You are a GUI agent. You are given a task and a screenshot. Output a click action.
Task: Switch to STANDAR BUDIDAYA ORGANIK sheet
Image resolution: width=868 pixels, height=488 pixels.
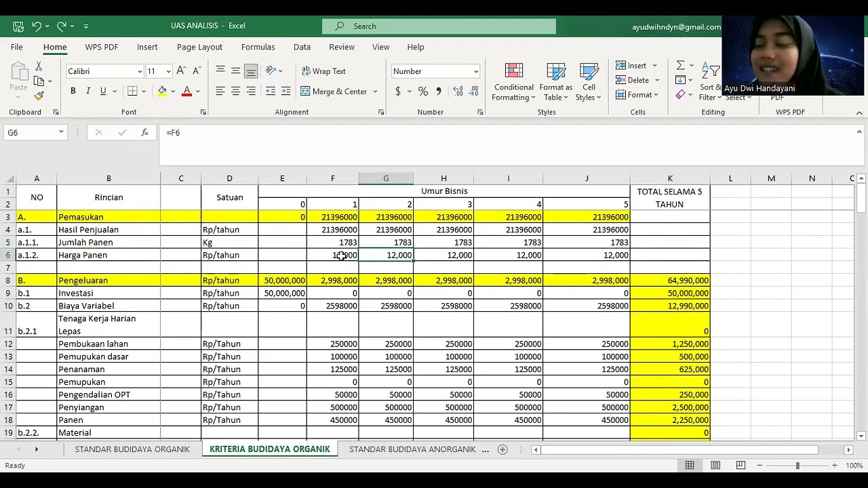132,449
